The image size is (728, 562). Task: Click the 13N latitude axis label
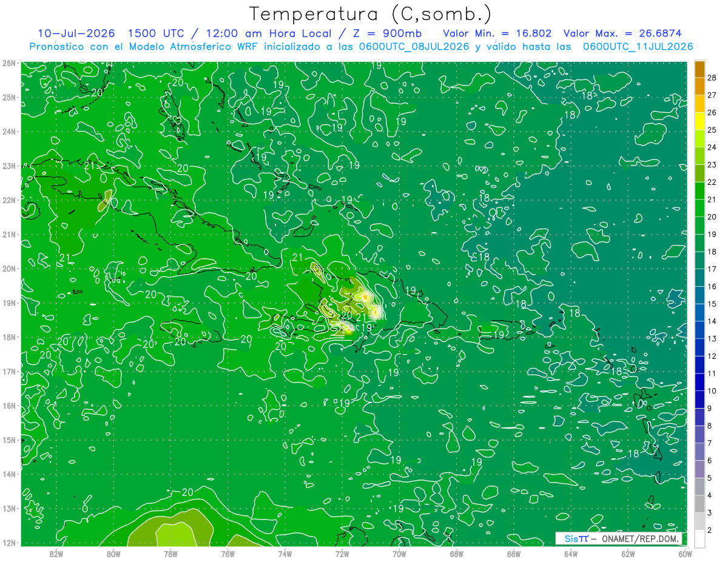9,509
